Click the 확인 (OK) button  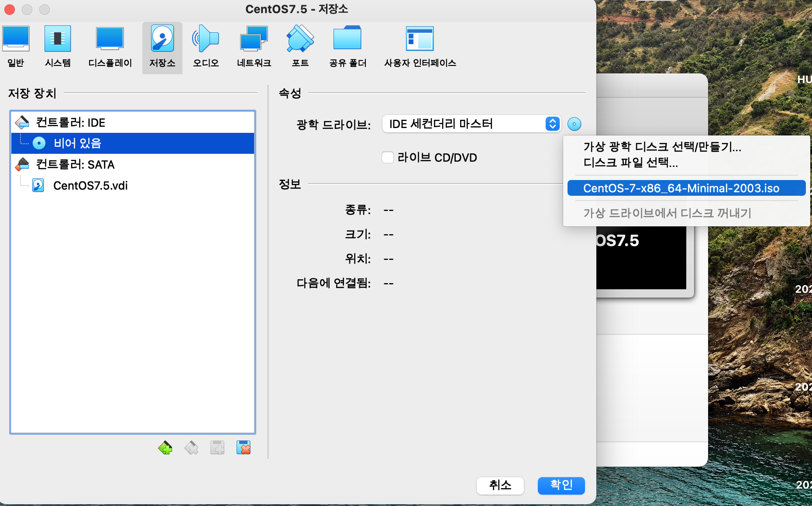(561, 485)
